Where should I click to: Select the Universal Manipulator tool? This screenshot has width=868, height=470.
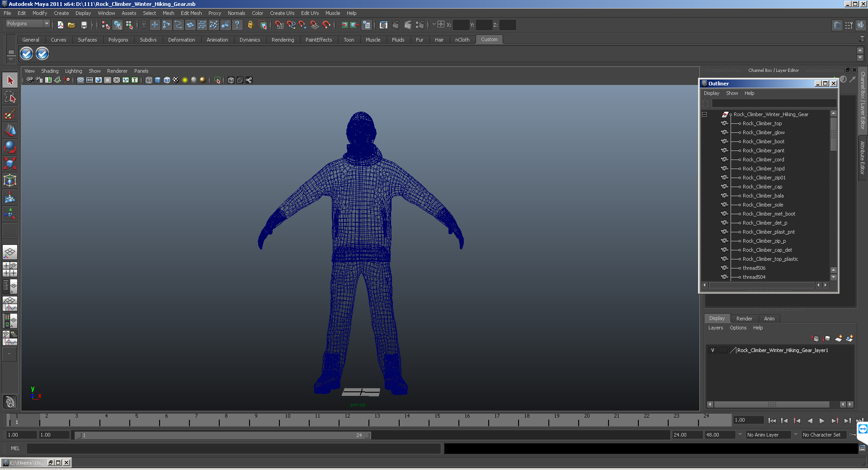pyautogui.click(x=10, y=180)
